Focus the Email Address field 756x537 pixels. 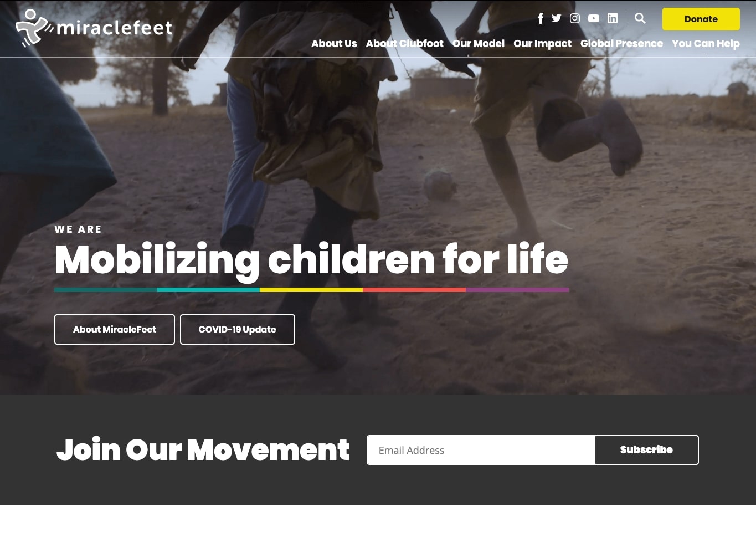[481, 450]
